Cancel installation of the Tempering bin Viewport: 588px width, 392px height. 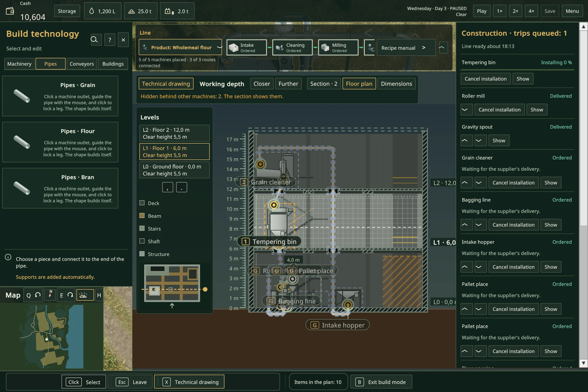(x=485, y=79)
